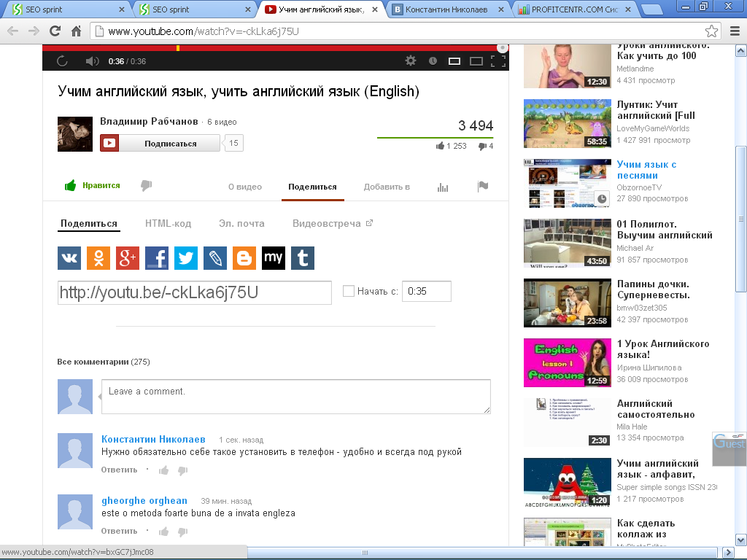Like gheorghe orghean's comment
This screenshot has height=560, width=747.
coord(164,532)
